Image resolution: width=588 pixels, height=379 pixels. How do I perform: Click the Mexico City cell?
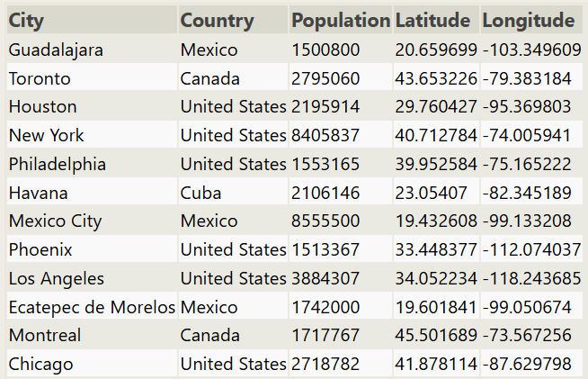tap(56, 221)
